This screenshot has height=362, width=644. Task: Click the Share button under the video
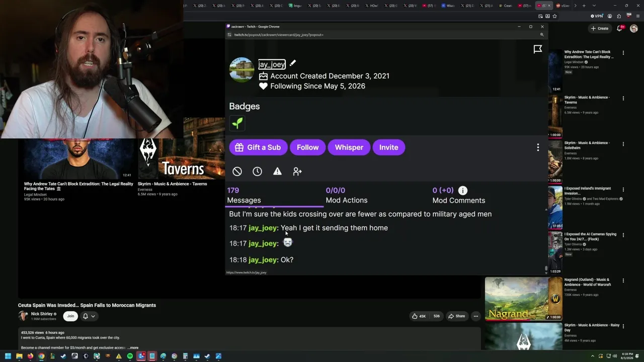tap(457, 316)
